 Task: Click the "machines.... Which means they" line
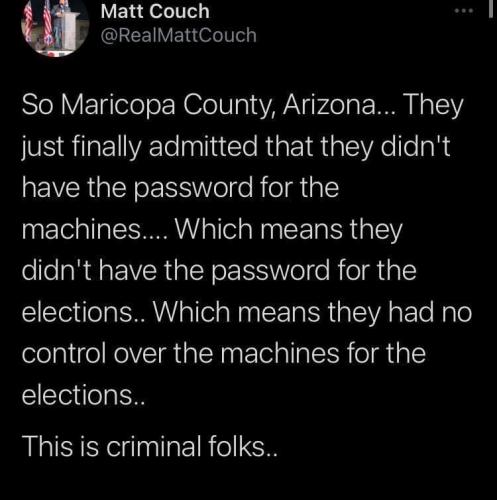[212, 230]
